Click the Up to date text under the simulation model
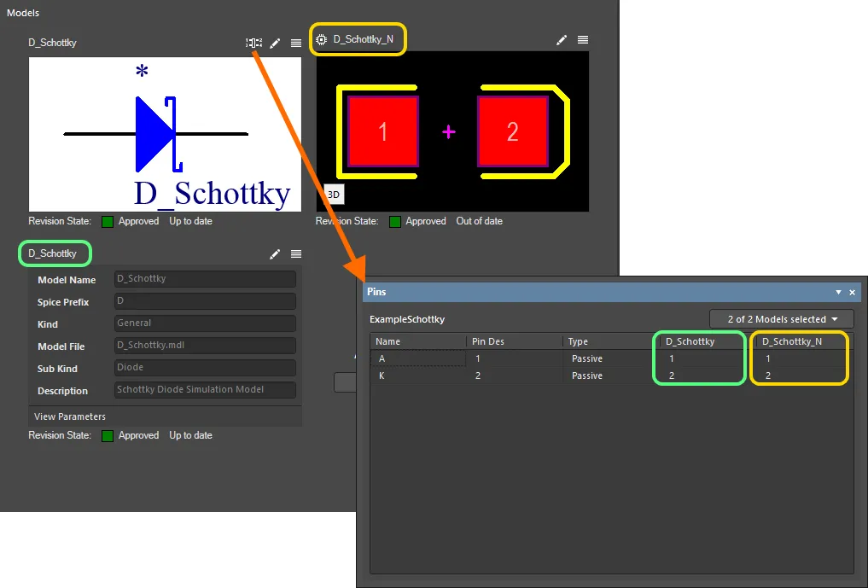Viewport: 868px width, 588px height. (x=191, y=435)
